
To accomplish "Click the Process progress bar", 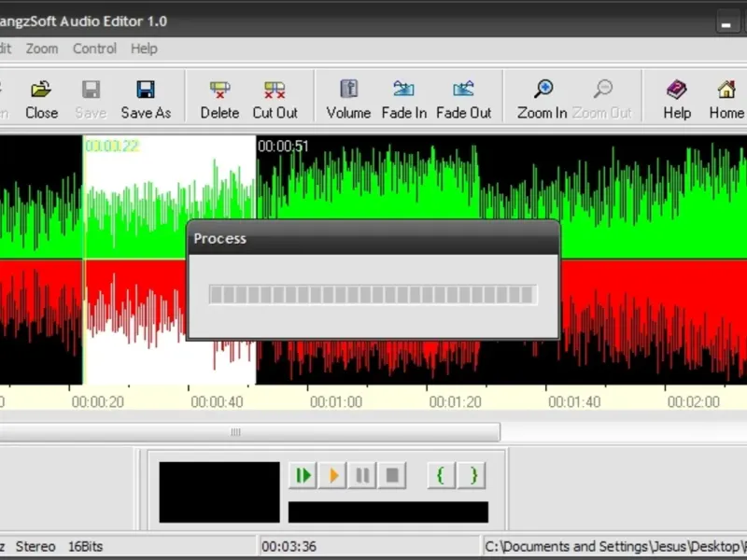I will [x=373, y=295].
